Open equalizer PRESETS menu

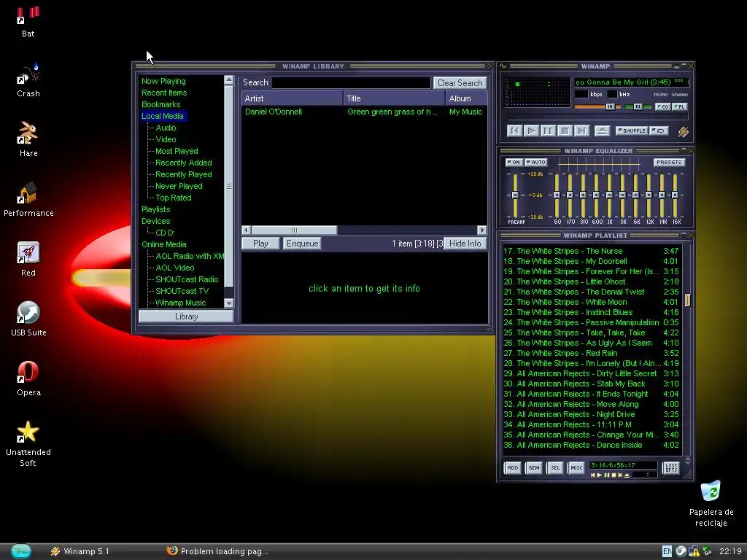click(x=669, y=163)
